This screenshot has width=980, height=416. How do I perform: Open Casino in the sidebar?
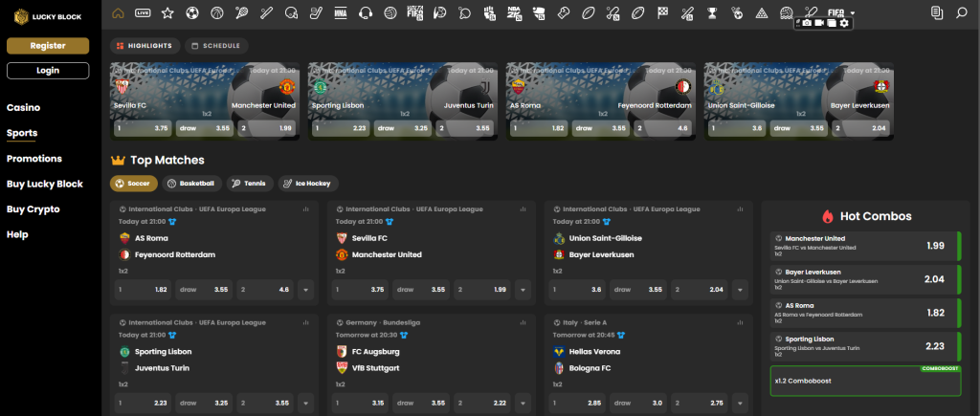click(x=23, y=107)
